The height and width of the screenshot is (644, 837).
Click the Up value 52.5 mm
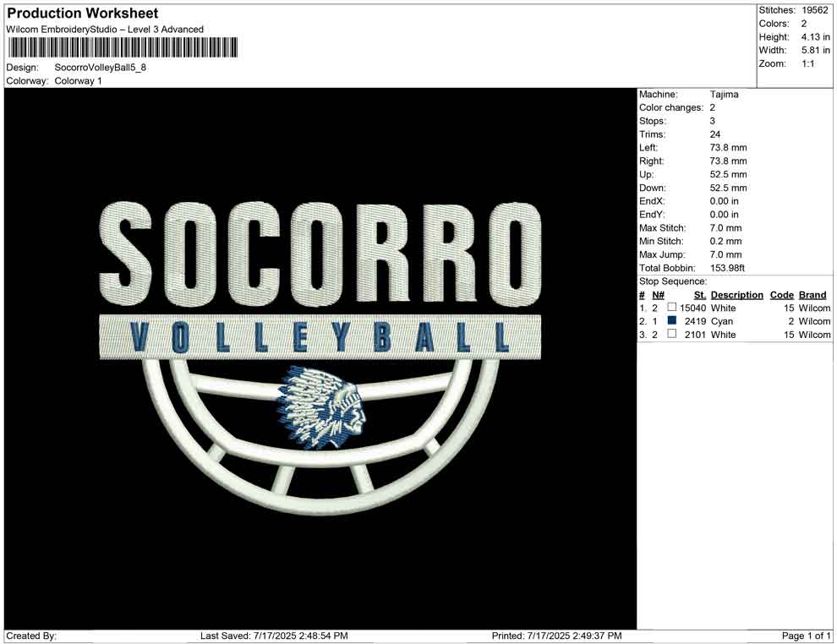pyautogui.click(x=728, y=174)
